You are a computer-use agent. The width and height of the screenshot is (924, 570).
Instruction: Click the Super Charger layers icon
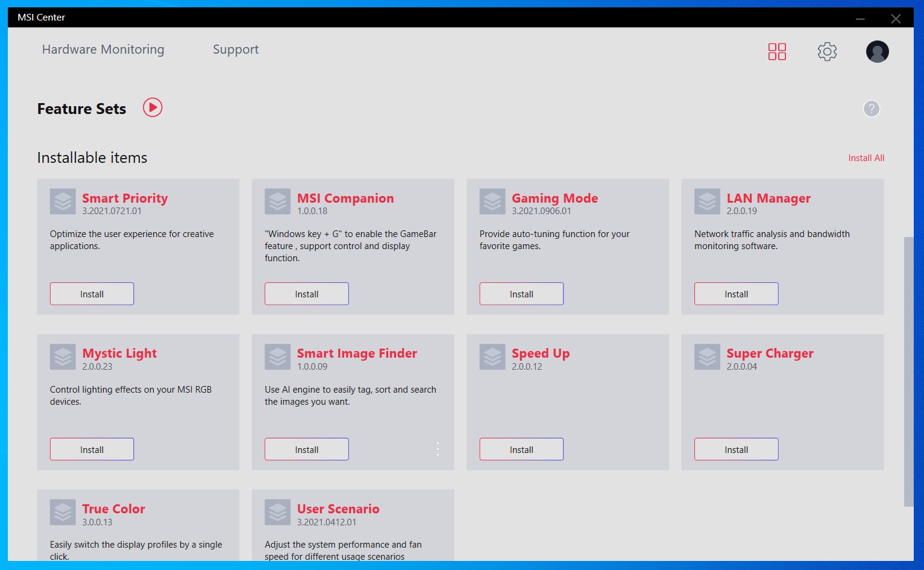point(707,357)
